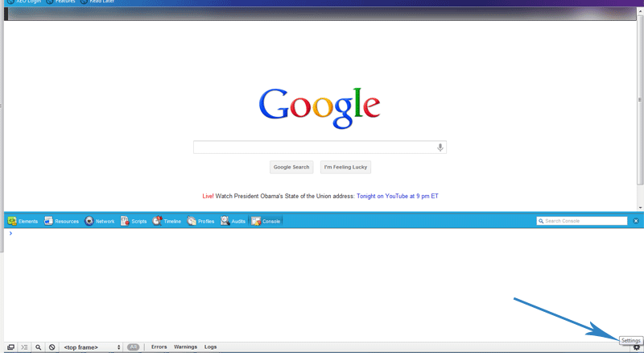Image resolution: width=644 pixels, height=353 pixels.
Task: Close the developer tools panel
Action: point(636,221)
